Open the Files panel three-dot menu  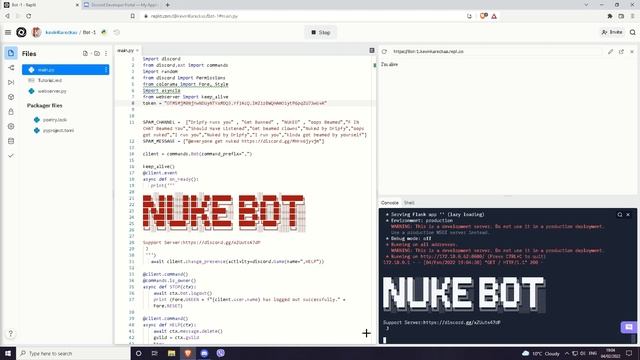tap(106, 53)
